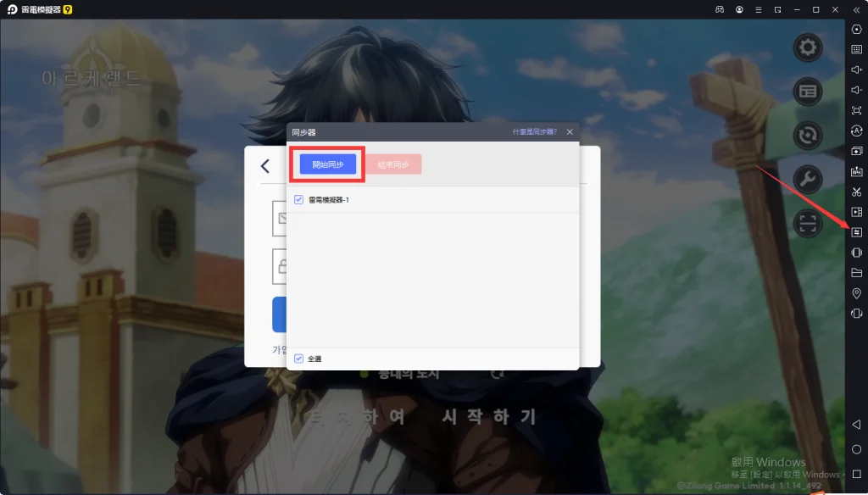
Task: Open the multi-instance manager icon in sidebar
Action: click(856, 151)
